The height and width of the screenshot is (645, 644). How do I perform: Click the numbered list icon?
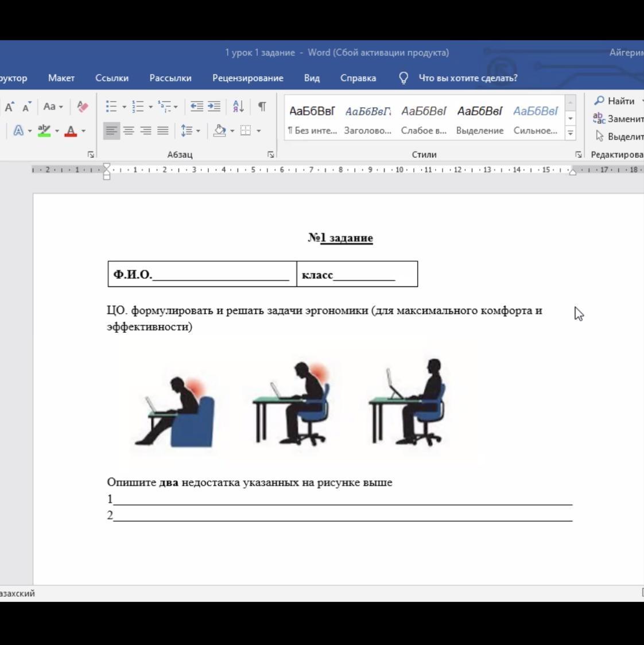[x=138, y=107]
